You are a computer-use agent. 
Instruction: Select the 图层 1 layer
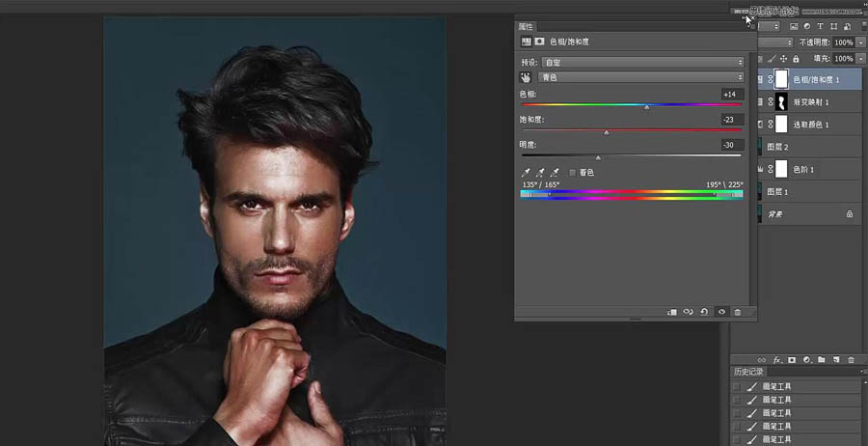click(810, 192)
